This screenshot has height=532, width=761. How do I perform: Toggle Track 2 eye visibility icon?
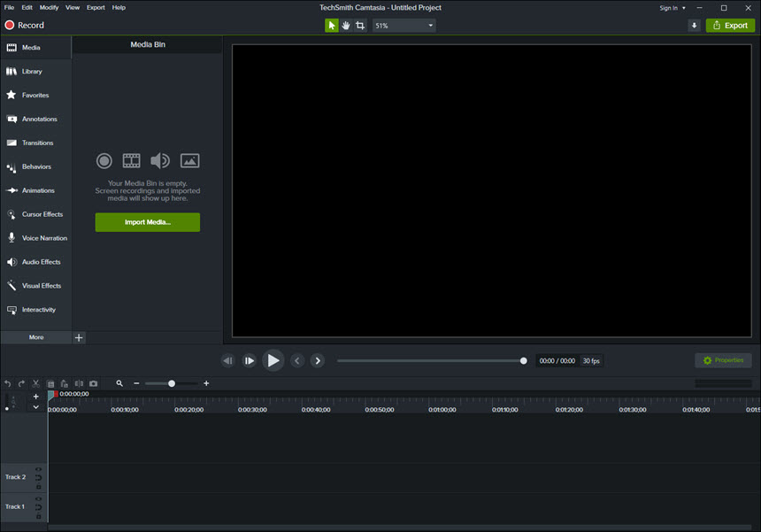(38, 469)
